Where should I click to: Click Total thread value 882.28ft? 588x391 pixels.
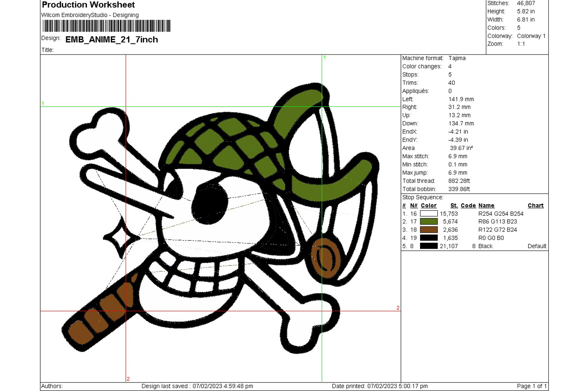459,181
